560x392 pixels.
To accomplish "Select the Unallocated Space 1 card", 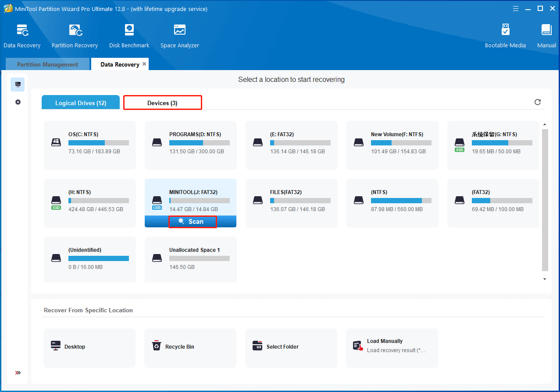I will pos(191,259).
